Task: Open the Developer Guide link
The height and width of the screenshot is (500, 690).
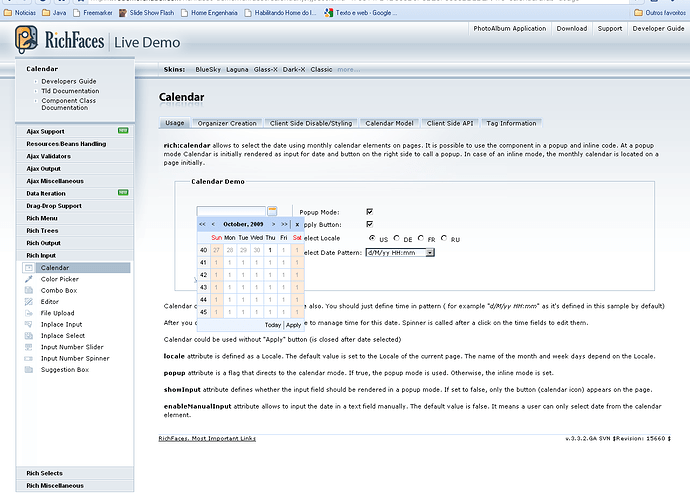Action: click(x=658, y=29)
